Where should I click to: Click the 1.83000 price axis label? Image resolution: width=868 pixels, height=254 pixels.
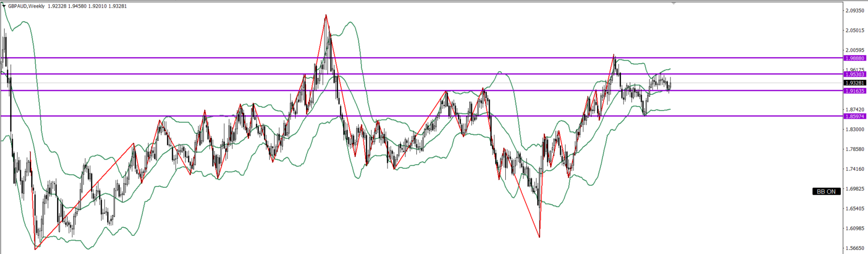[x=855, y=129]
